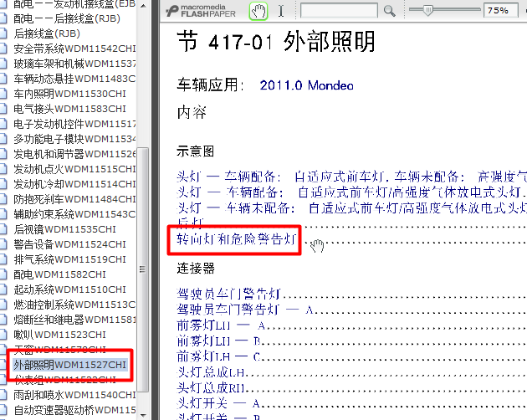Open 头灯总成RH connector link
This screenshot has height=420, width=527.
point(211,388)
